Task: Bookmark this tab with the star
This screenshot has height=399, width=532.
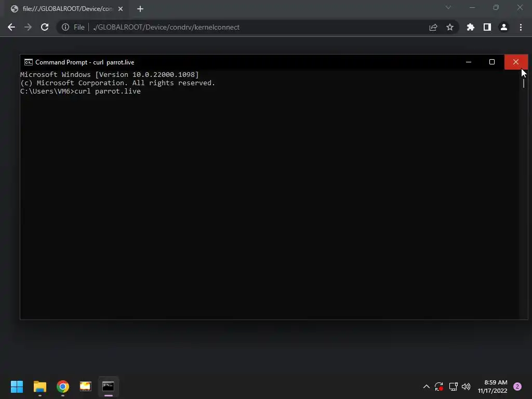Action: [450, 27]
